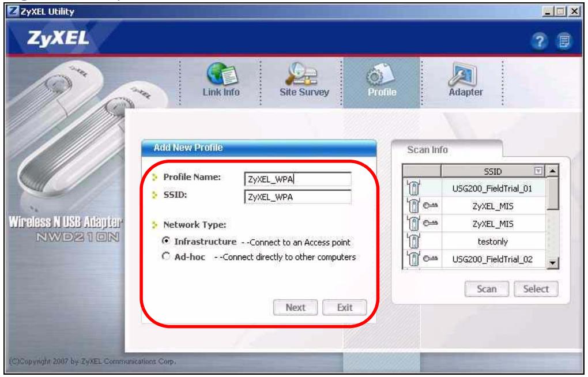Click the SSID input field
The height and width of the screenshot is (377, 588).
(x=298, y=197)
